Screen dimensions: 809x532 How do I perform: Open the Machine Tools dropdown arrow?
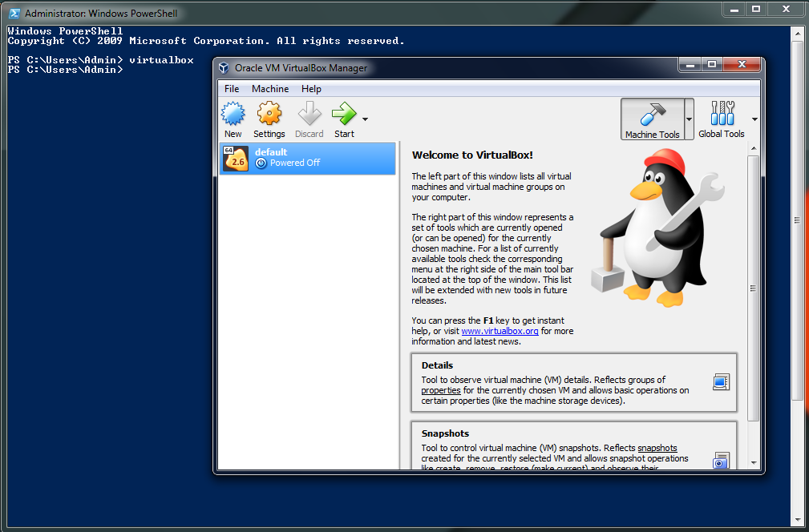(687, 119)
